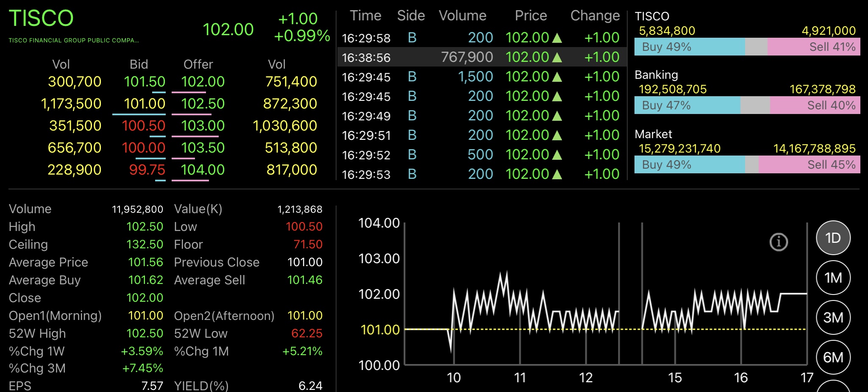Click 101.00 previous close line label
868x392 pixels.
(x=380, y=329)
